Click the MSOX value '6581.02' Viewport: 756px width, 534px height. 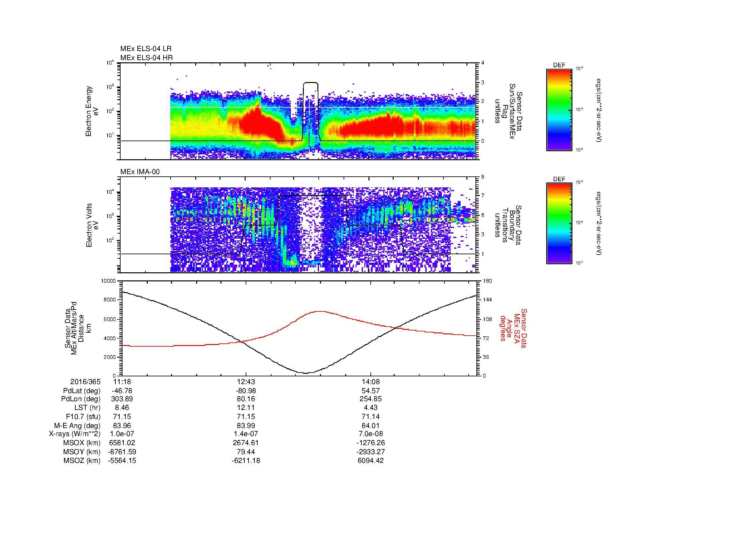pyautogui.click(x=122, y=443)
